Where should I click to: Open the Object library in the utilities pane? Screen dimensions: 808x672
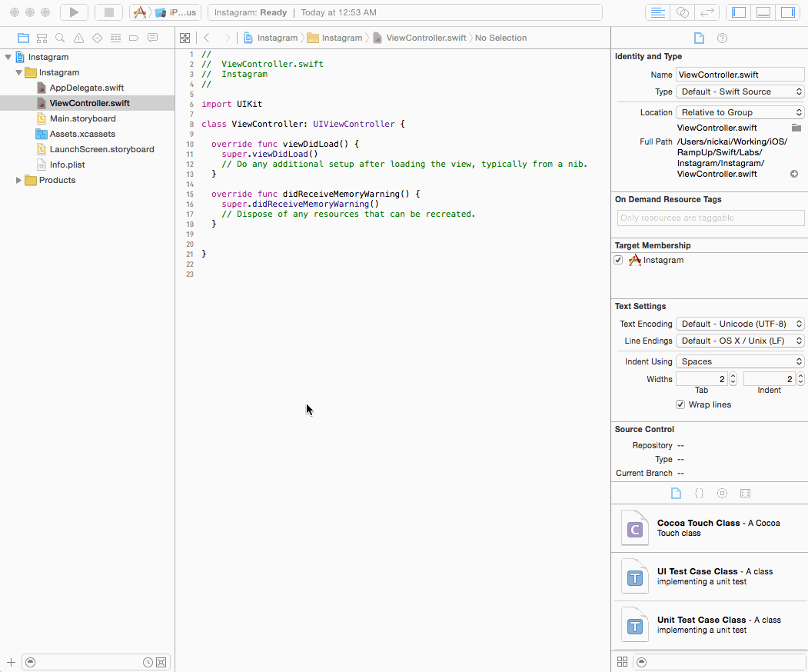pyautogui.click(x=722, y=493)
